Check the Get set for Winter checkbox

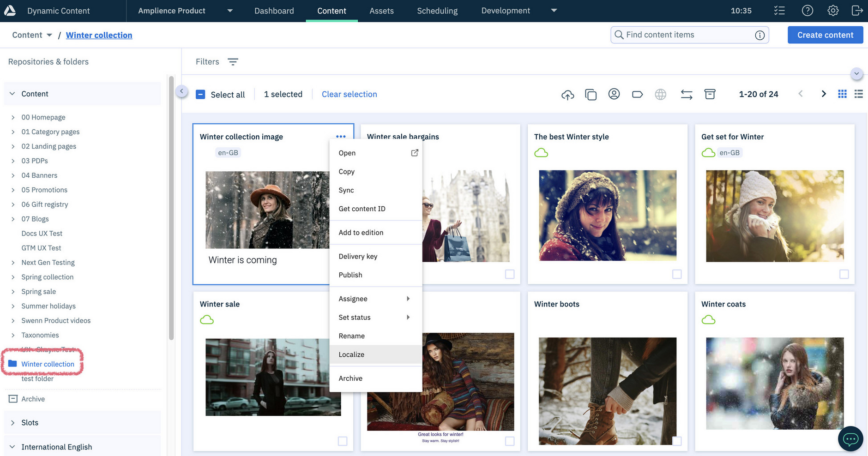(844, 274)
